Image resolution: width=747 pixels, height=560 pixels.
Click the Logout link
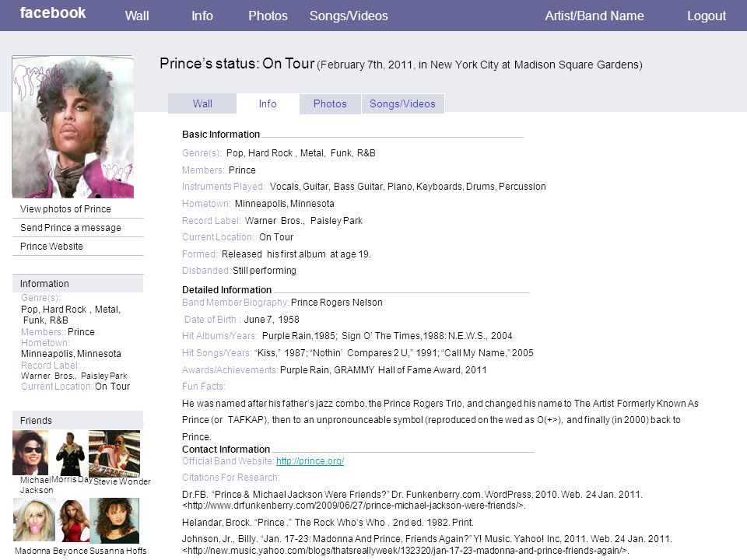pyautogui.click(x=706, y=16)
